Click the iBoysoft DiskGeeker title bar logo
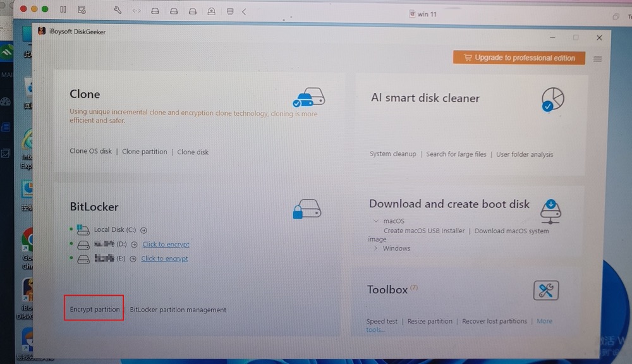Screen dimensions: 632x364 pos(42,31)
